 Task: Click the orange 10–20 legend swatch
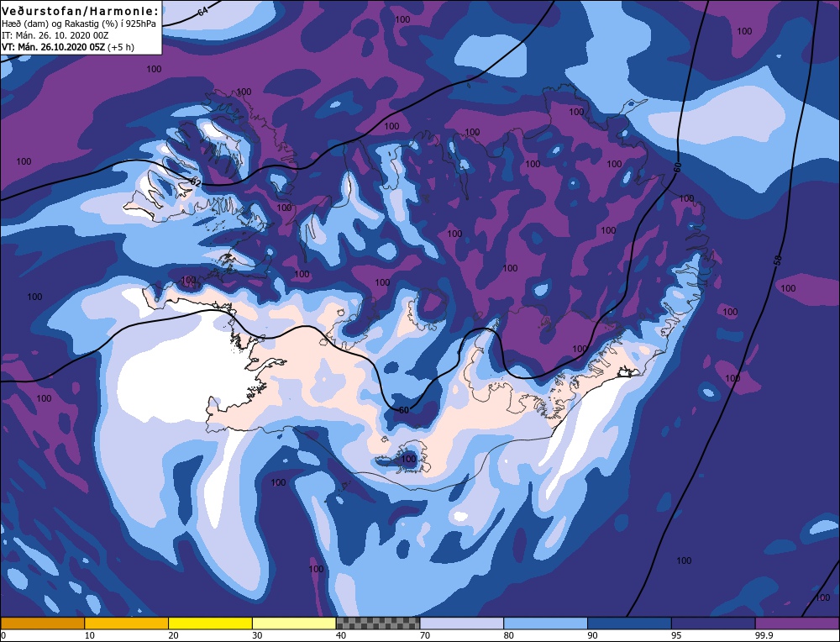[127, 623]
